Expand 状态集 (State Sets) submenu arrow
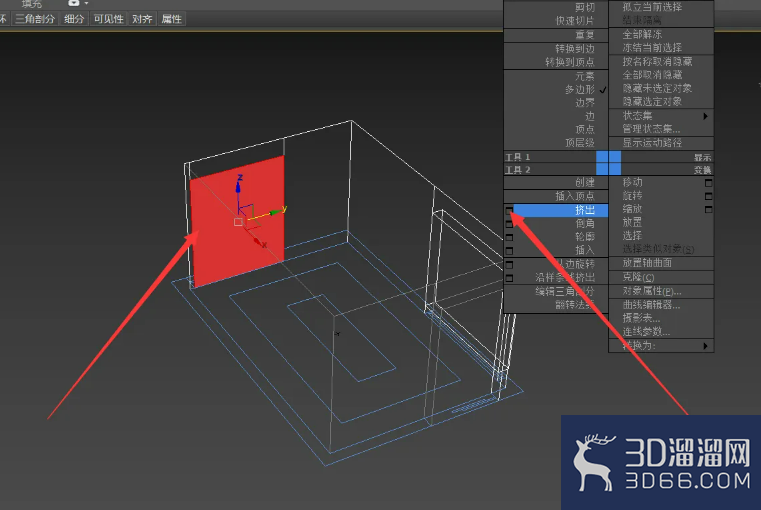761x510 pixels. click(705, 116)
